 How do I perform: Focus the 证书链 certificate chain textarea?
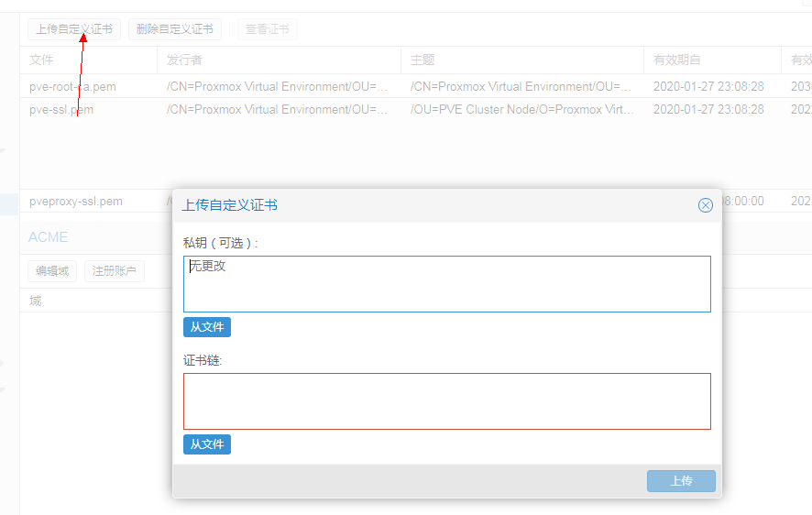tap(447, 401)
